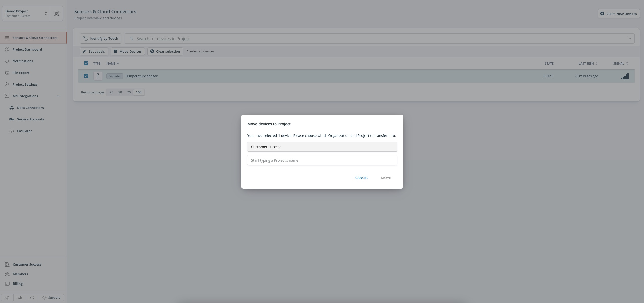Click the Emulator icon
644x303 pixels.
(x=12, y=131)
